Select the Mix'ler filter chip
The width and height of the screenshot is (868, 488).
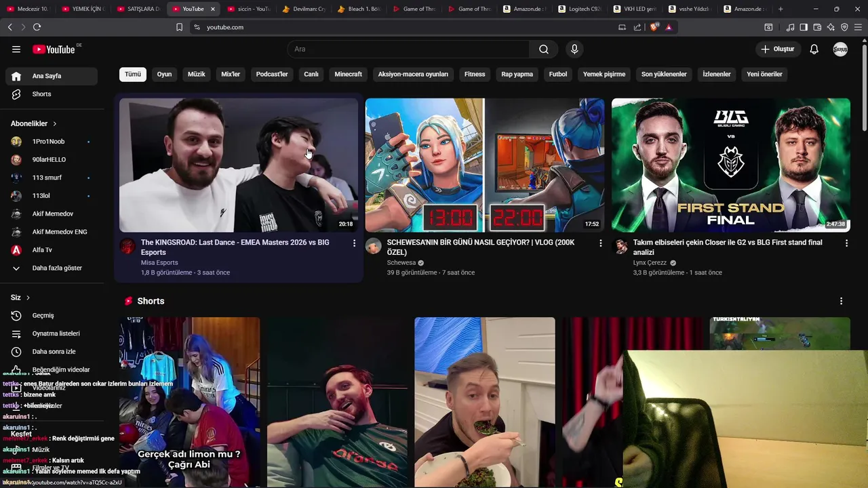click(231, 74)
